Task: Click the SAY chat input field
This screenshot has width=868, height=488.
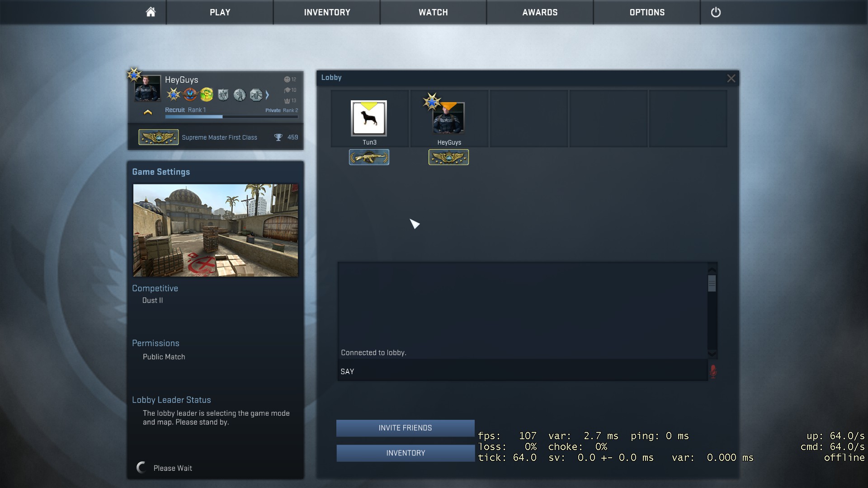Action: [x=522, y=371]
